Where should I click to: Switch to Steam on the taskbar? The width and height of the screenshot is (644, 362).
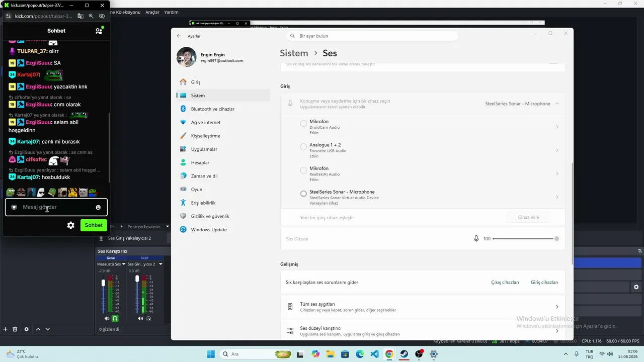pyautogui.click(x=404, y=354)
